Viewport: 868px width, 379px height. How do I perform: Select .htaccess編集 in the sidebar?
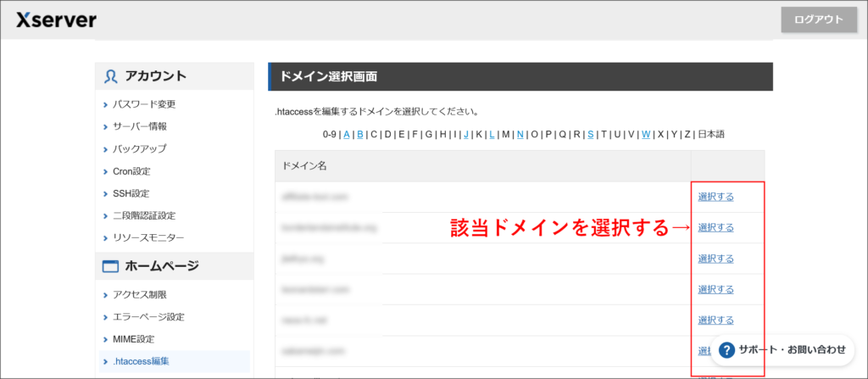141,361
